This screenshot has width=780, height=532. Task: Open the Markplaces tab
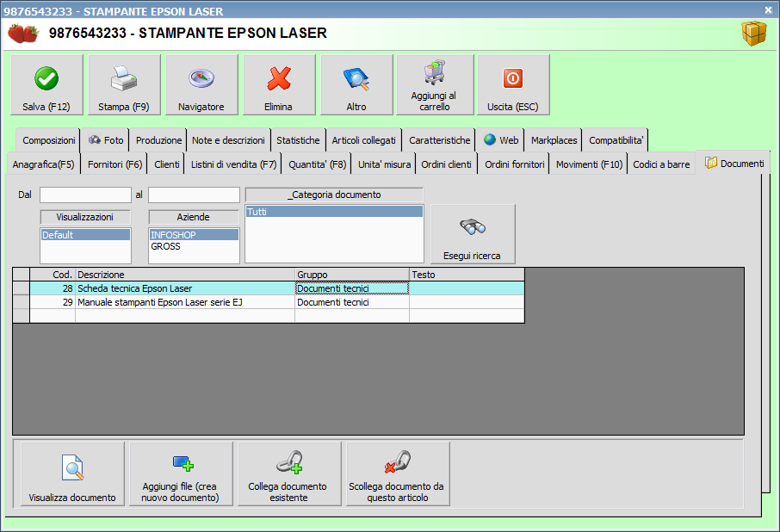pos(554,140)
